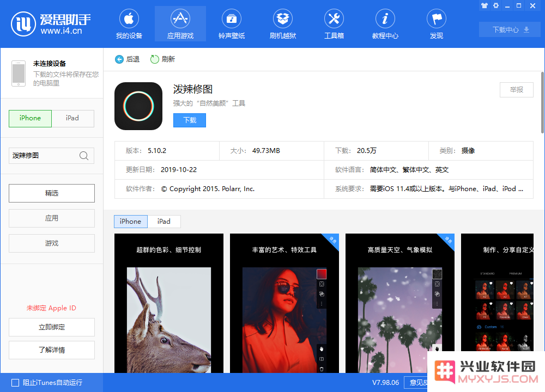Click the i4 爱思助手 logo
This screenshot has height=392, width=545.
click(51, 24)
